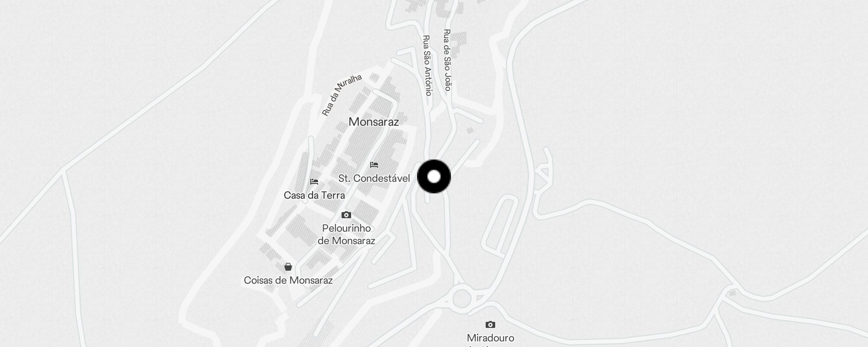Select the Coisas de Monsaraz label

click(288, 280)
